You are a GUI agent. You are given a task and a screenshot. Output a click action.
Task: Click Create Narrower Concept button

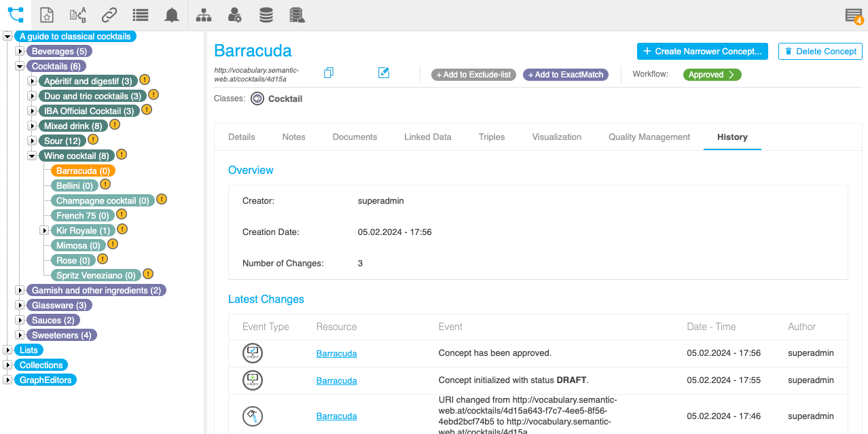tap(702, 51)
